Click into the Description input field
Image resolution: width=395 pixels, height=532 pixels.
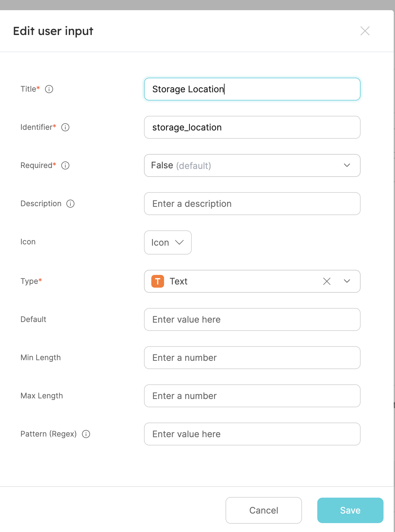(x=252, y=204)
